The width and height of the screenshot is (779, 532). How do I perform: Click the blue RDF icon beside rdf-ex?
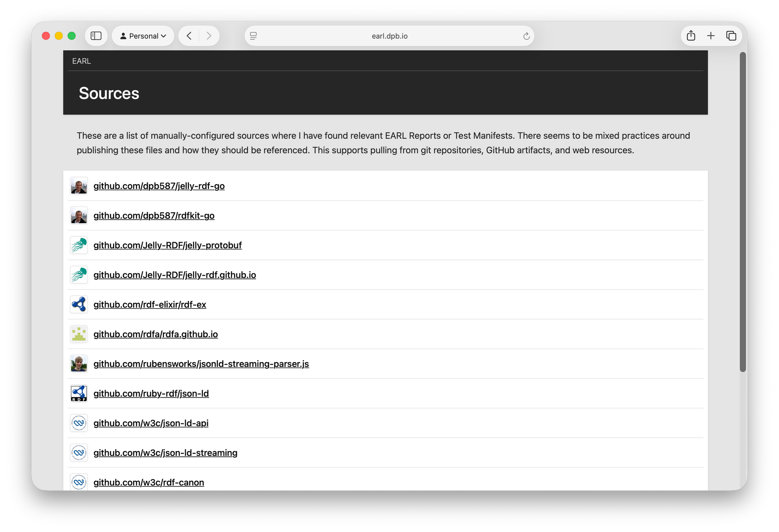coord(79,305)
